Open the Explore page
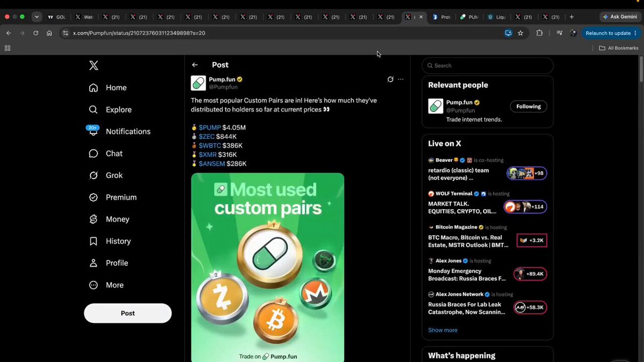The image size is (644, 362). pyautogui.click(x=110, y=109)
